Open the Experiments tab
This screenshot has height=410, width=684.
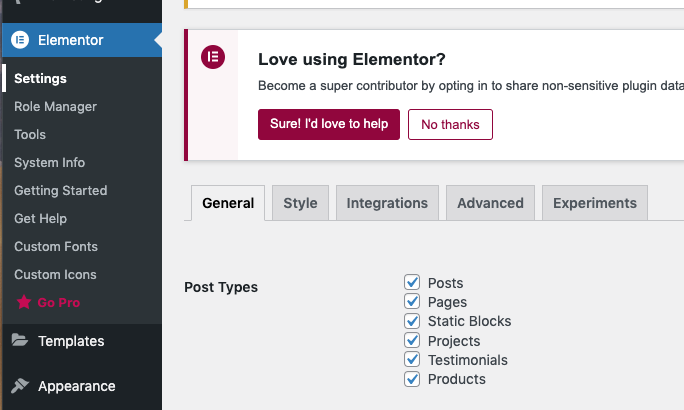pyautogui.click(x=595, y=203)
